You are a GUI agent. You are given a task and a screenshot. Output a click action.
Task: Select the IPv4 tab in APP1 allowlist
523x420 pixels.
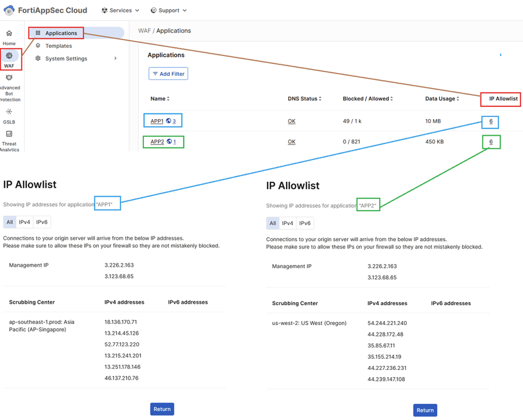(24, 222)
